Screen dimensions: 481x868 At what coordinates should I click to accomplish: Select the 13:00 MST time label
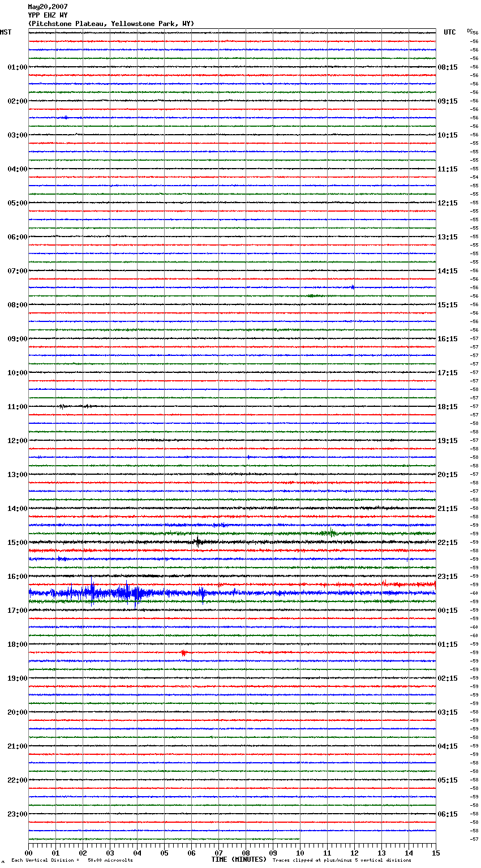click(18, 475)
